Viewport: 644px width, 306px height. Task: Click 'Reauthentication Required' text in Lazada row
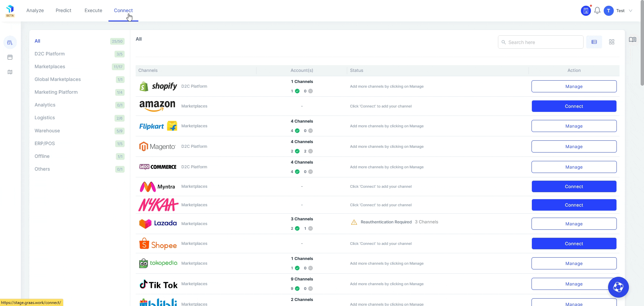pos(386,222)
